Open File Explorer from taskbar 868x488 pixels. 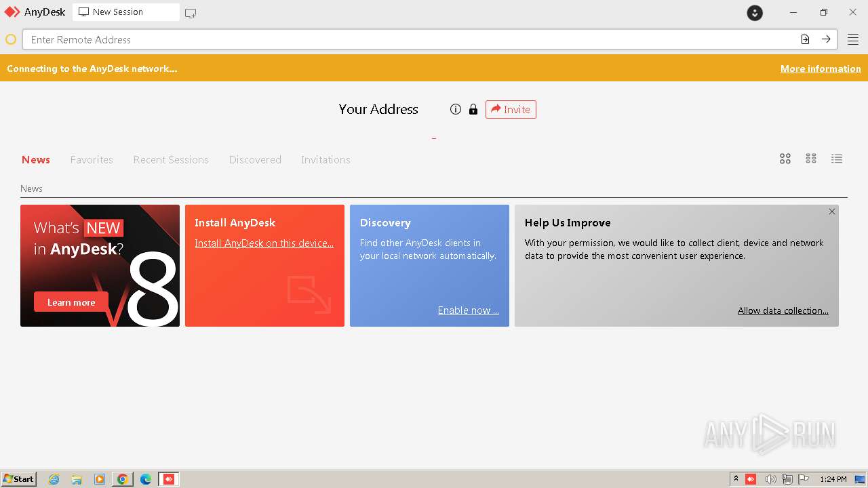(x=77, y=479)
